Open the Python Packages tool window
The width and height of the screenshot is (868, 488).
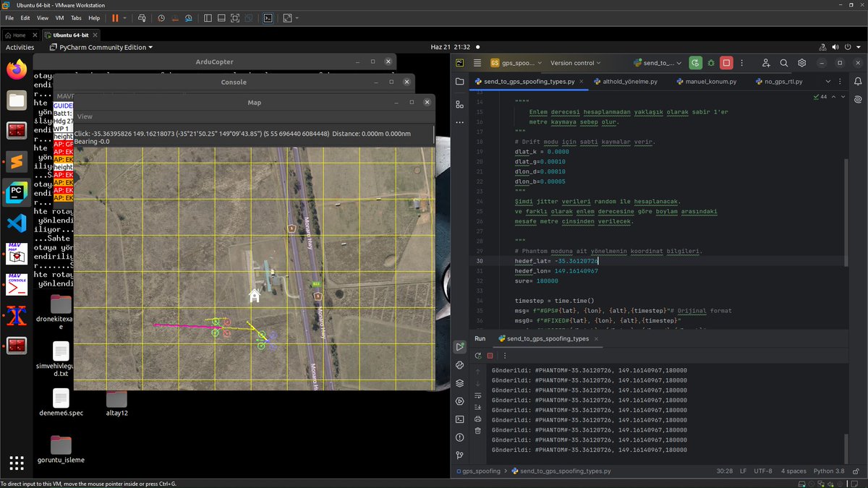point(460,383)
